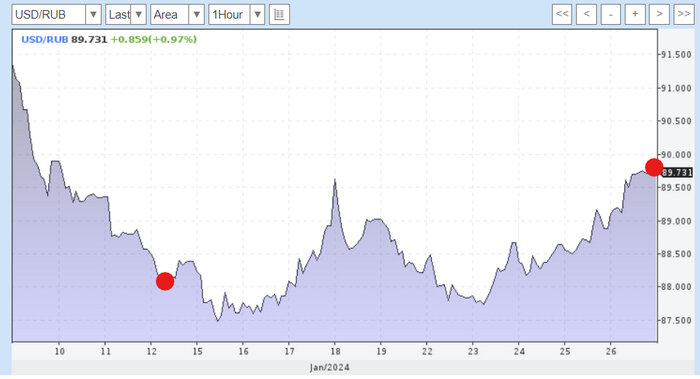Click the chart settings icon beside 1Hour
Viewport: 700px width, 379px height.
[279, 15]
